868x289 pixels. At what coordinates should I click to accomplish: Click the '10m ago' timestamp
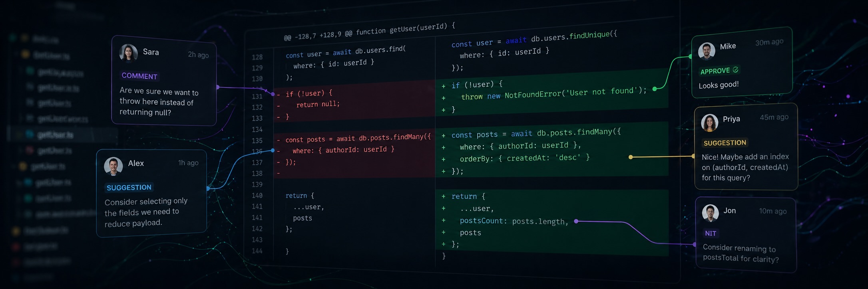click(773, 211)
